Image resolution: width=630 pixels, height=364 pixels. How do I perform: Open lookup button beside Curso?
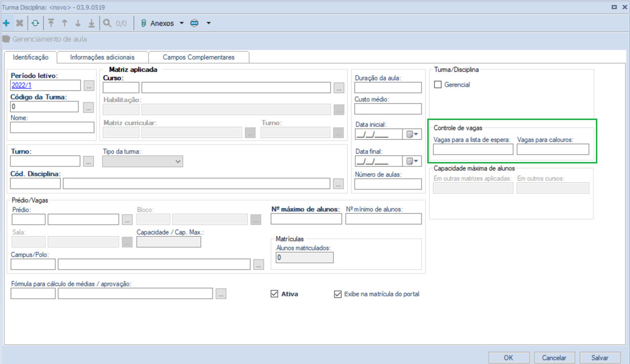[x=338, y=88]
